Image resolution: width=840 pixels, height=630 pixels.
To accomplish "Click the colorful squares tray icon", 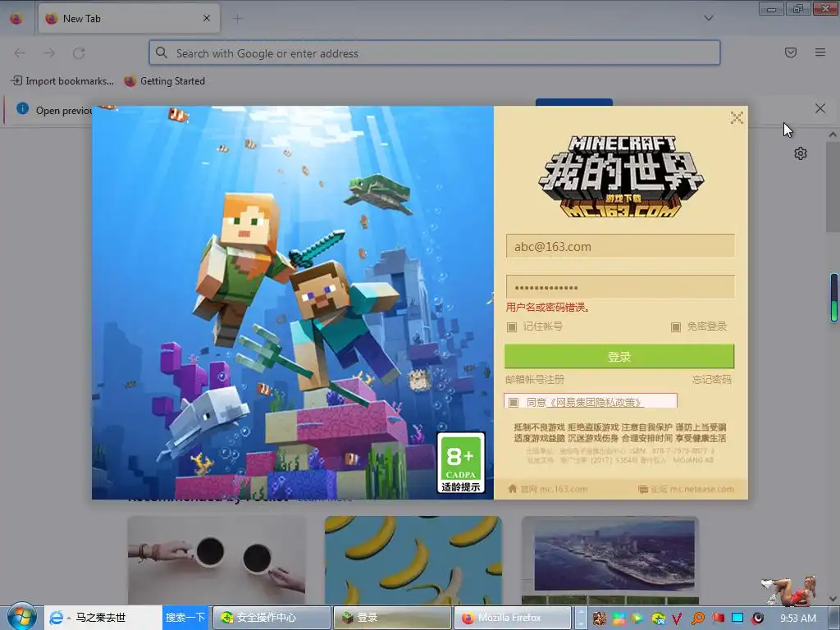I will (x=619, y=619).
